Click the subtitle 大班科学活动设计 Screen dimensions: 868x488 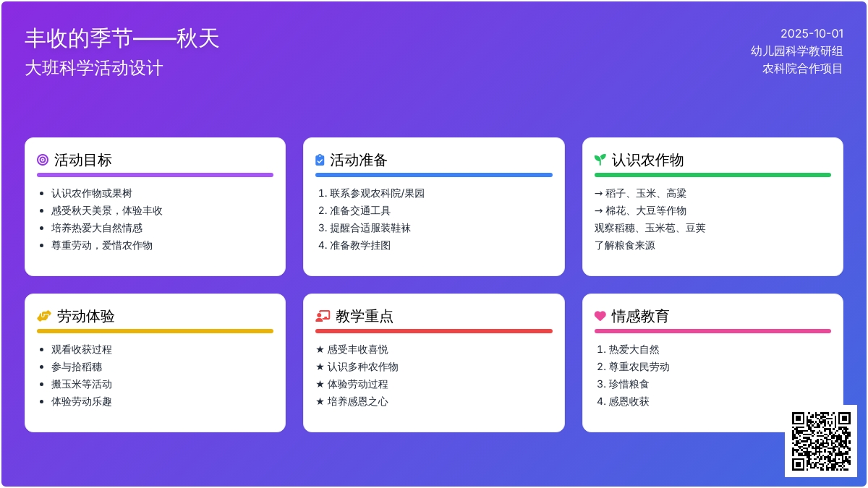pos(94,69)
